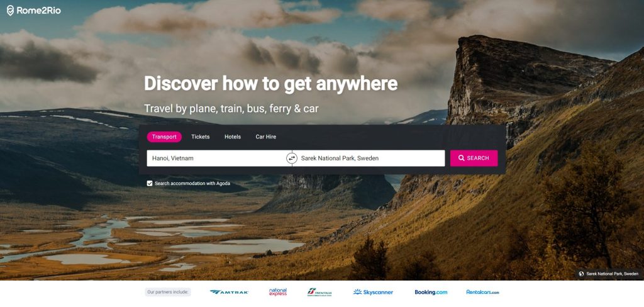Click the magnifier icon in the Search button

click(x=462, y=159)
